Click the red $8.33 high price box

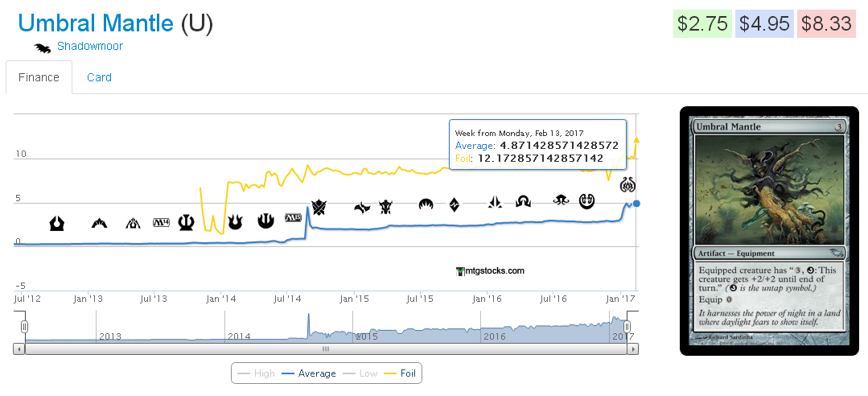click(x=826, y=24)
